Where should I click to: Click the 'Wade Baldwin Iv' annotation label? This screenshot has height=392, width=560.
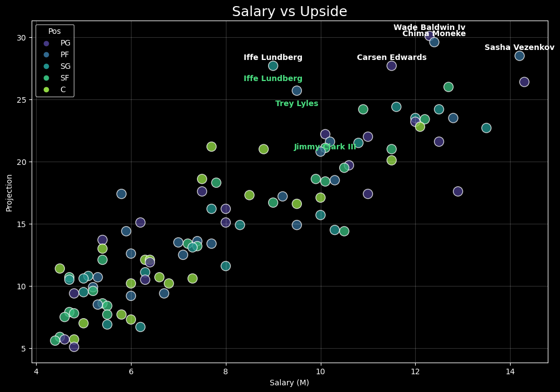pyautogui.click(x=429, y=28)
